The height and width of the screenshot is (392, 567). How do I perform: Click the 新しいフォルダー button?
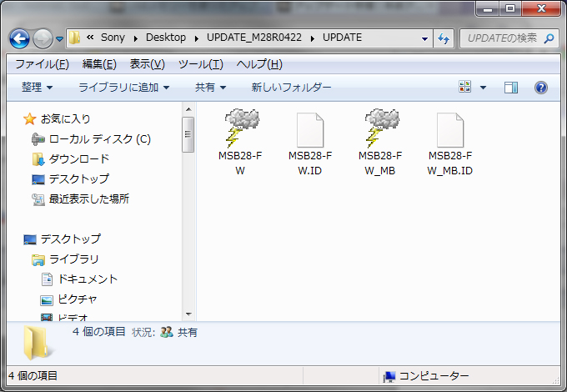[291, 88]
